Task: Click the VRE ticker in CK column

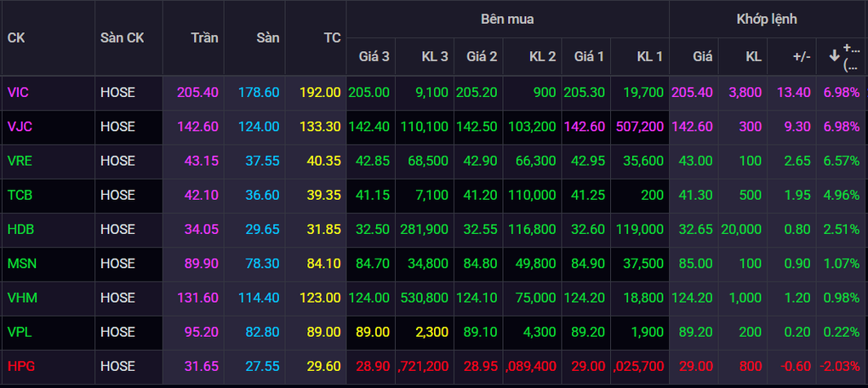Action: tap(20, 161)
